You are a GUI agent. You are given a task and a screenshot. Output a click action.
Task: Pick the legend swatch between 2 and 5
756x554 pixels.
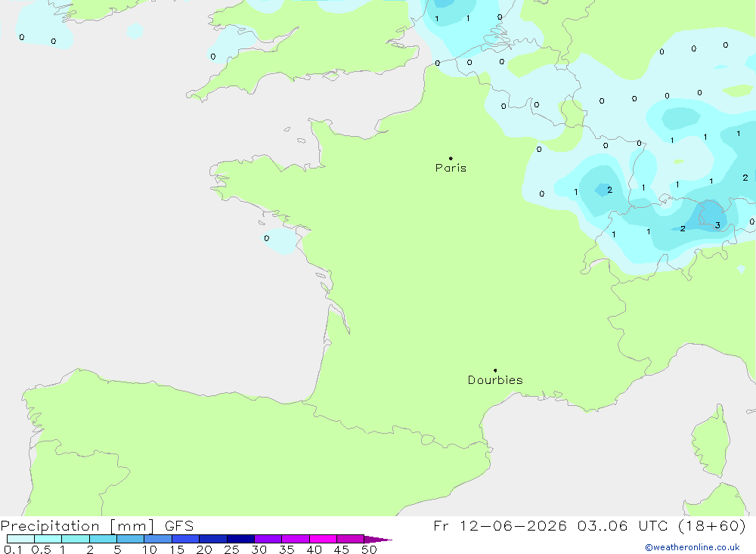[103, 539]
